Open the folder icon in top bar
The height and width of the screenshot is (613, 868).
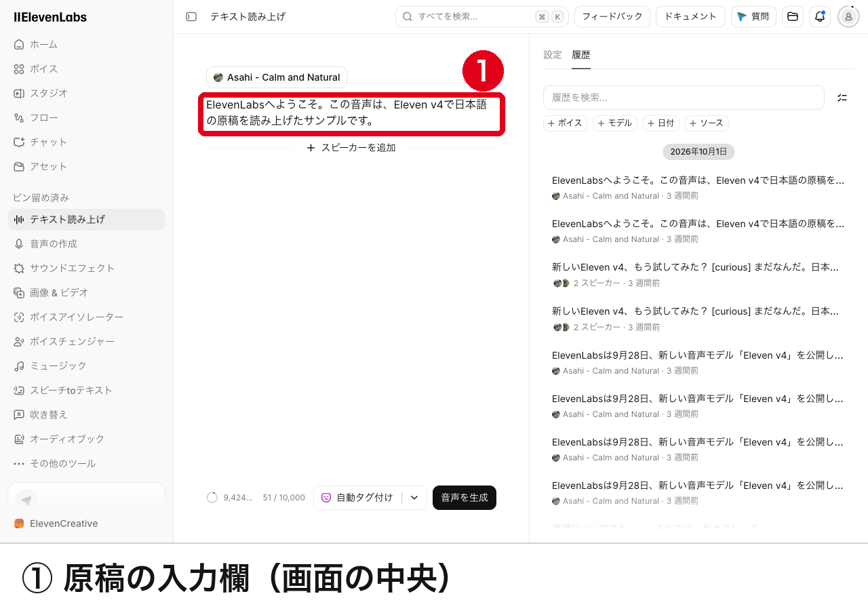(x=793, y=16)
